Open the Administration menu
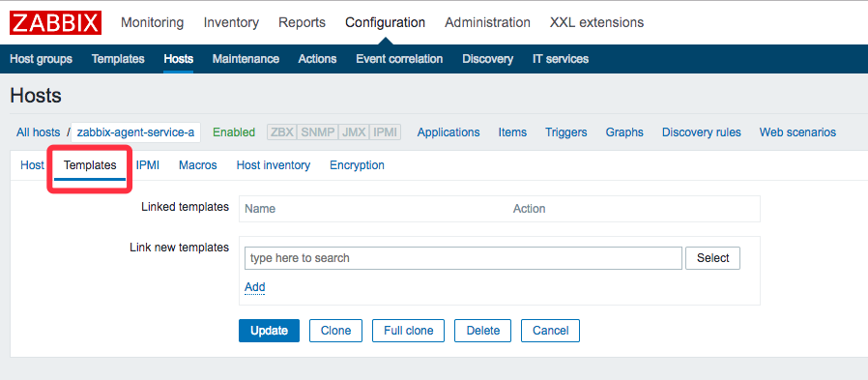The height and width of the screenshot is (380, 868). point(487,22)
